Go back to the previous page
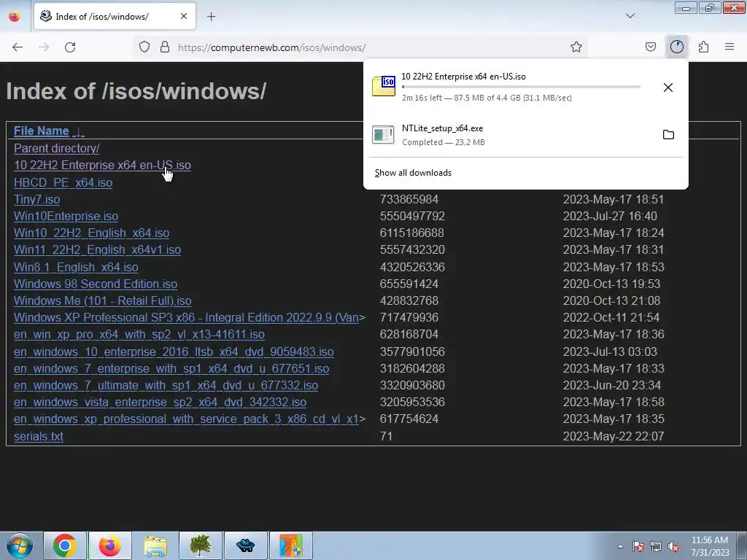This screenshot has height=560, width=747. tap(18, 47)
